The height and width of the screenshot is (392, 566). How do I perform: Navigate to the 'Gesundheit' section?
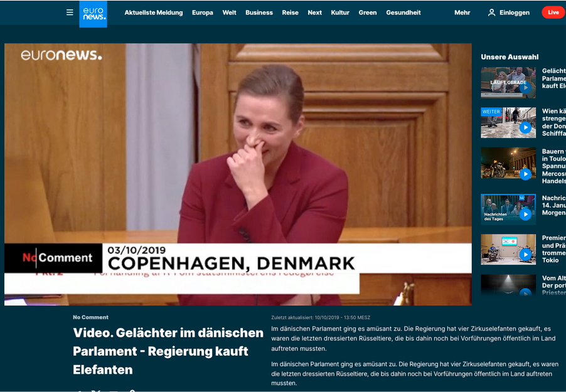403,13
